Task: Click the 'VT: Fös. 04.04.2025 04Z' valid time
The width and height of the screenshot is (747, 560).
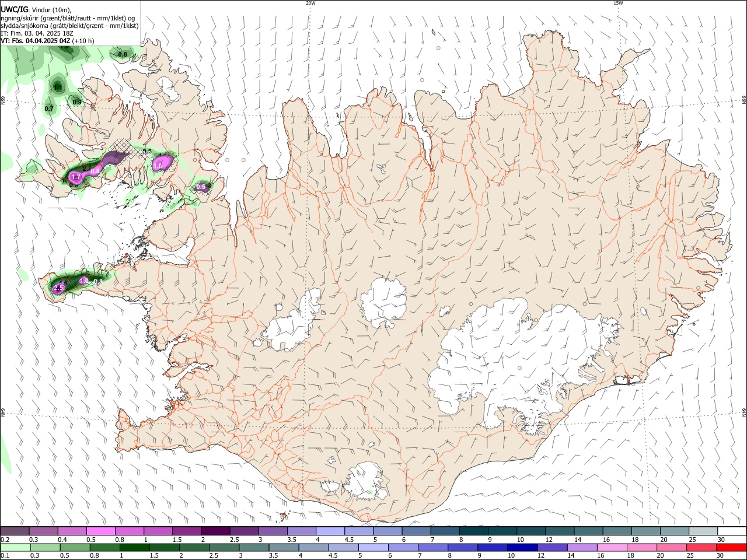Action: (36, 41)
